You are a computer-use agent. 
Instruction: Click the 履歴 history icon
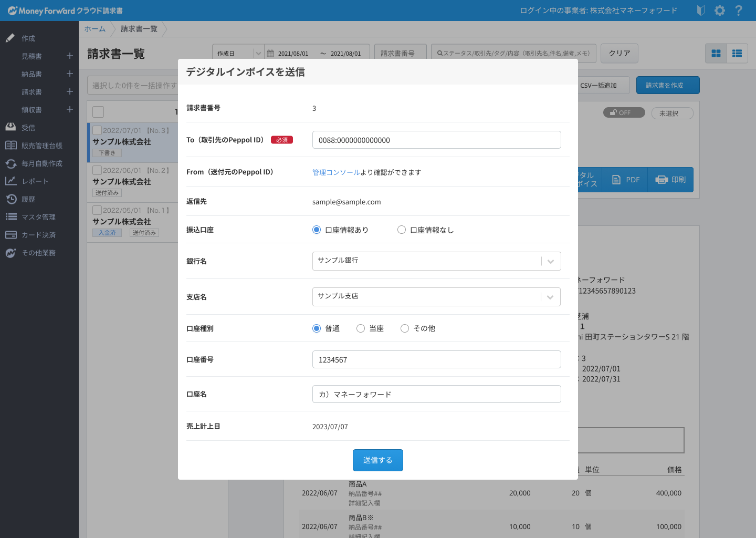(x=11, y=199)
